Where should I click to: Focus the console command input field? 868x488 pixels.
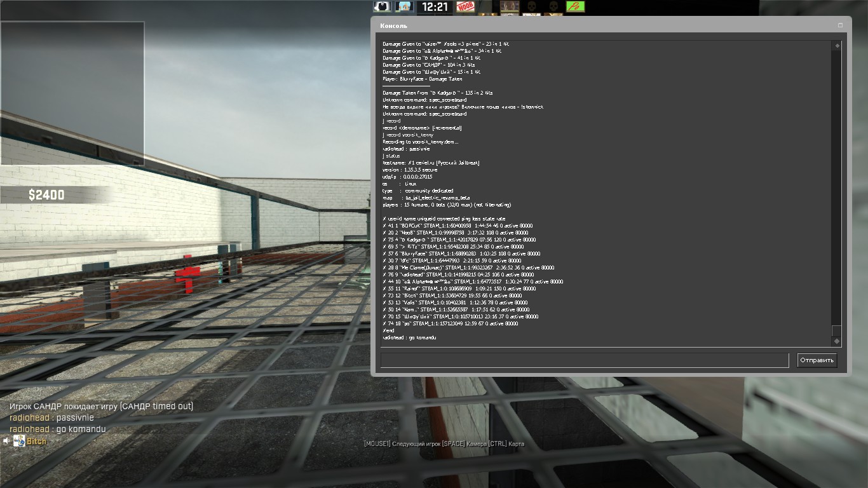[x=584, y=360]
